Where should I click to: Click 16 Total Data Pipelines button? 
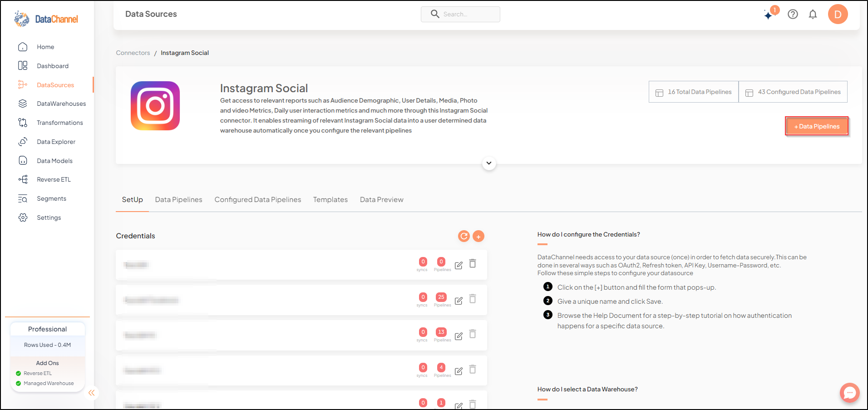[x=694, y=92]
